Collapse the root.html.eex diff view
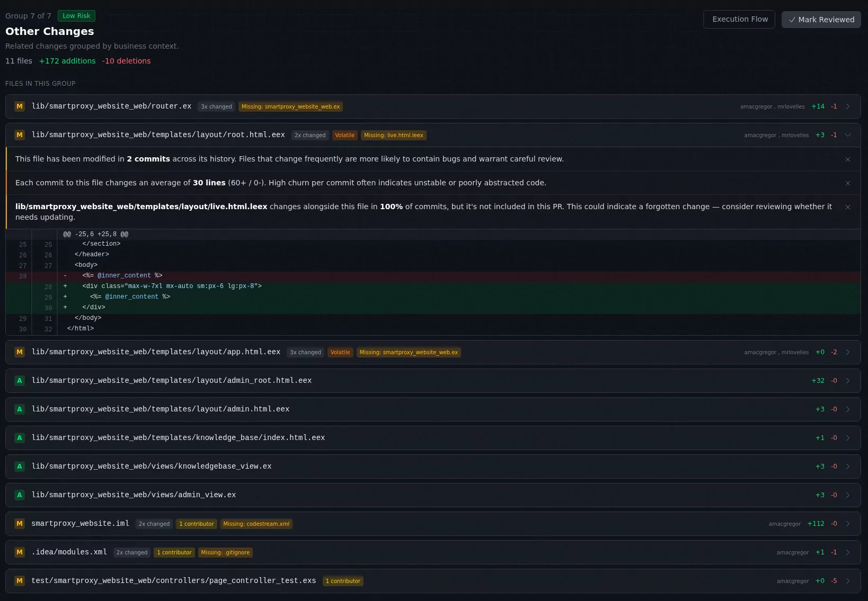The image size is (868, 601). [x=848, y=135]
